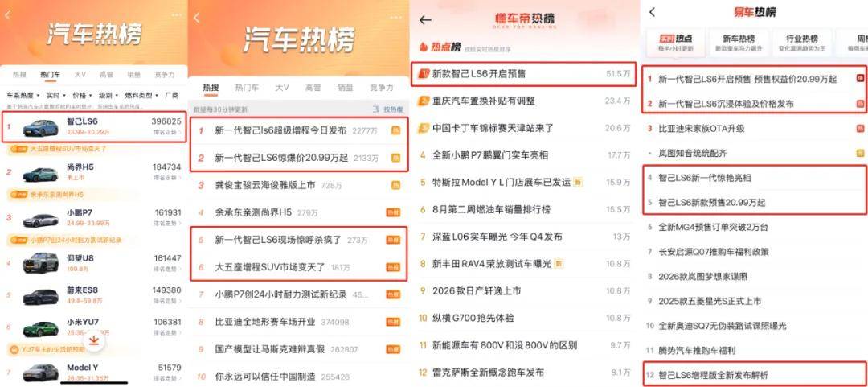Tap the red floating download arrow button
Viewport: 868px width, 387px height.
click(x=94, y=341)
